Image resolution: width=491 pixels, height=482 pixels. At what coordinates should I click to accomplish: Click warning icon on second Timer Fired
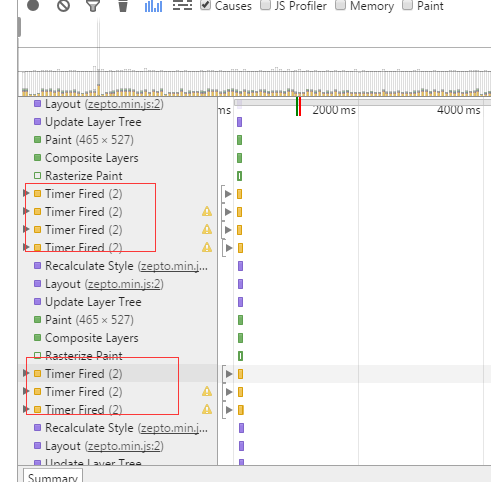[x=207, y=211]
